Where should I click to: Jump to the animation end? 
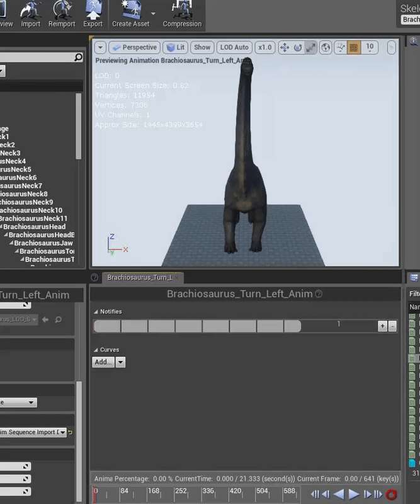pos(378,495)
